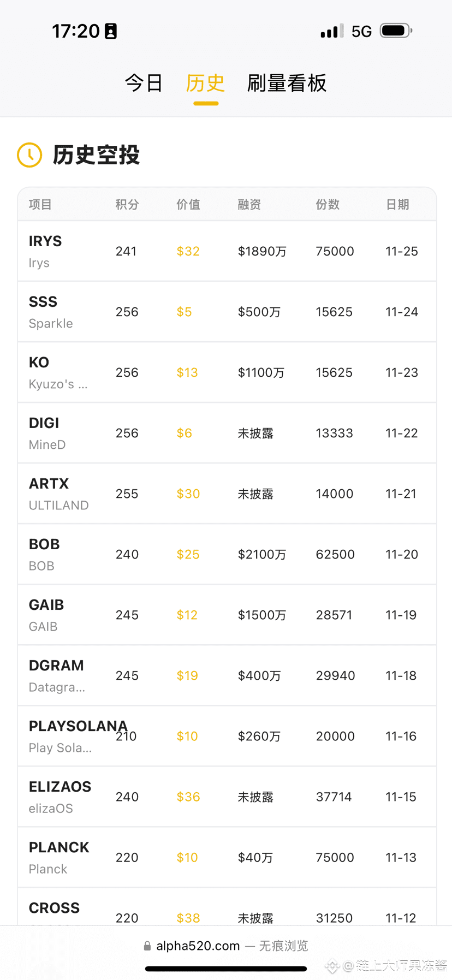The image size is (452, 980).
Task: Sort by the 积分 column header
Action: (127, 205)
